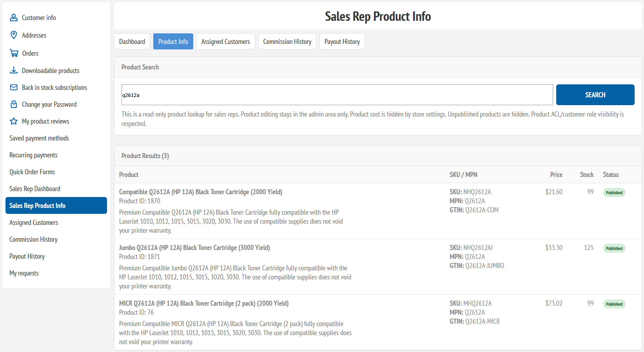
Task: Click the MICR Q2612A 2 pack product title
Action: tap(204, 303)
